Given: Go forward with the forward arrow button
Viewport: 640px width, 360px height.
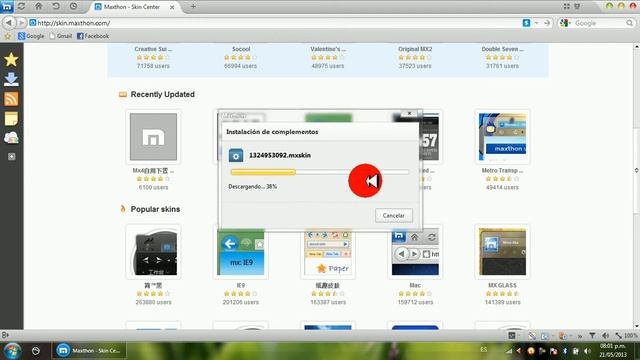Looking at the screenshot, I should click(21, 23).
